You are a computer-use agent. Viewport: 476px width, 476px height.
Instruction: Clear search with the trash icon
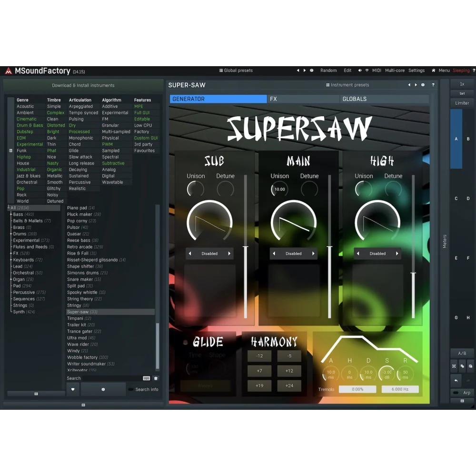(x=156, y=378)
